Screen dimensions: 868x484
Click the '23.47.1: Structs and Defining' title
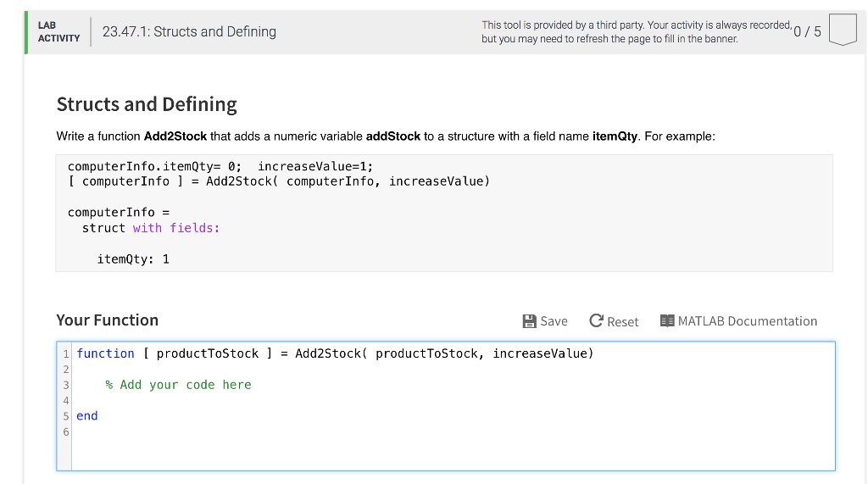(x=189, y=32)
